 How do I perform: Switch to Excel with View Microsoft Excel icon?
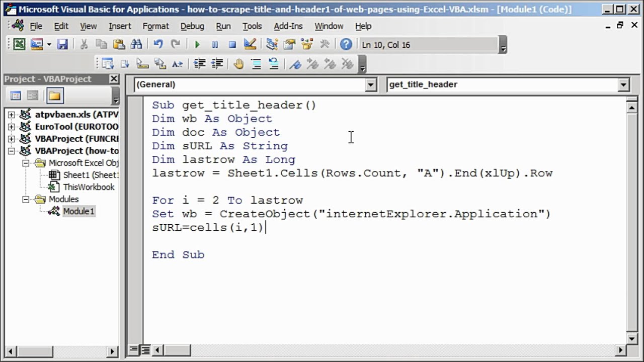(x=19, y=45)
